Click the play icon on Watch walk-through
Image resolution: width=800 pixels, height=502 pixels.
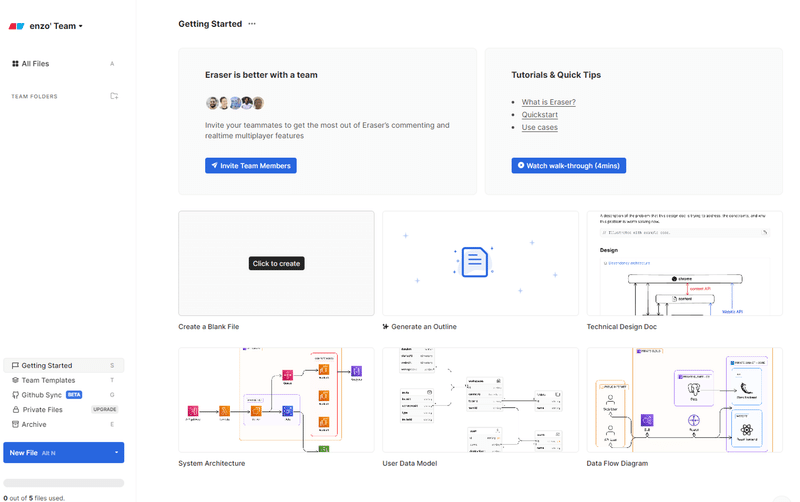(521, 165)
